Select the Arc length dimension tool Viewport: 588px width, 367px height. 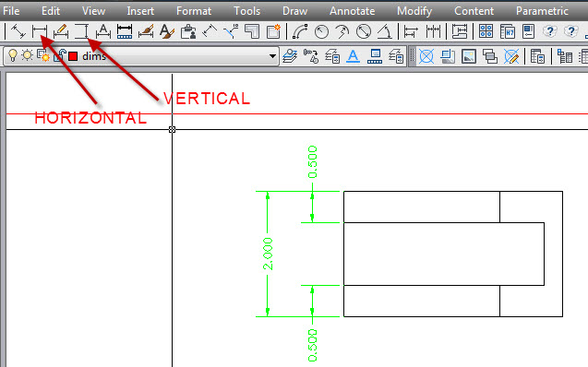(x=300, y=31)
